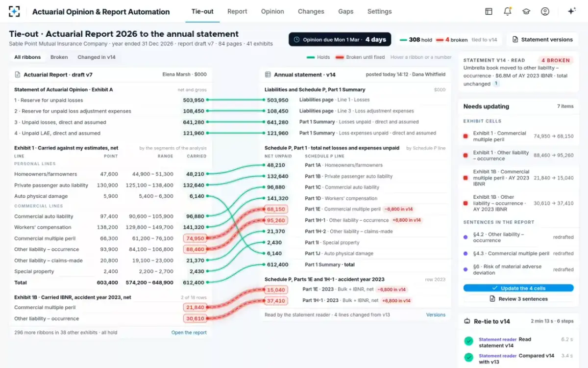Image resolution: width=588 pixels, height=368 pixels.
Task: Switch to the Tie-out tab
Action: (202, 11)
